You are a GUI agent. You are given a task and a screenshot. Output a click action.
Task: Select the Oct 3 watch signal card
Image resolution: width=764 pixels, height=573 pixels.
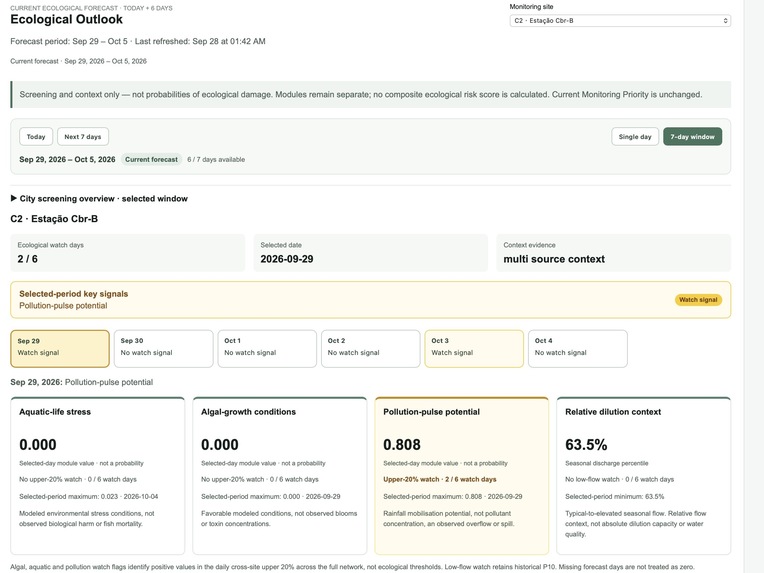pyautogui.click(x=474, y=348)
